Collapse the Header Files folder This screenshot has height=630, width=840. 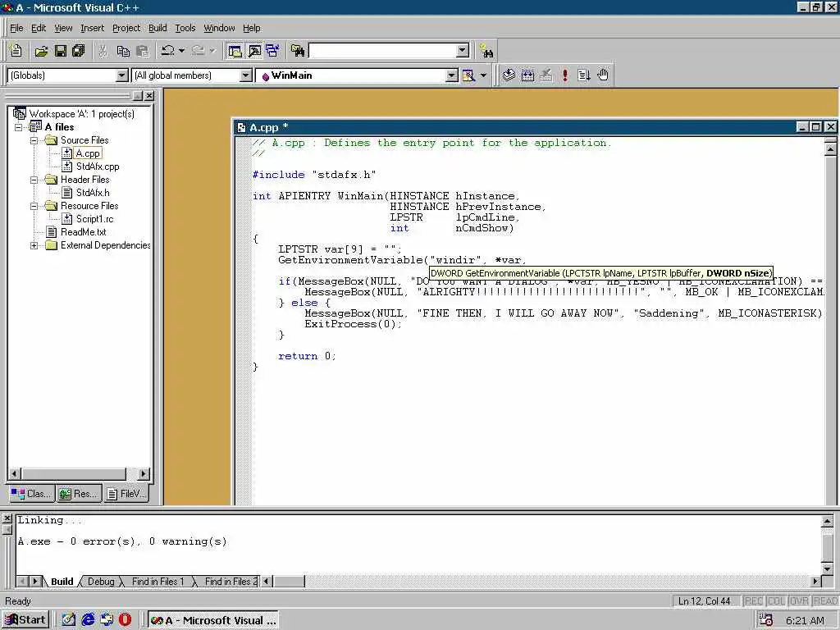coord(34,180)
